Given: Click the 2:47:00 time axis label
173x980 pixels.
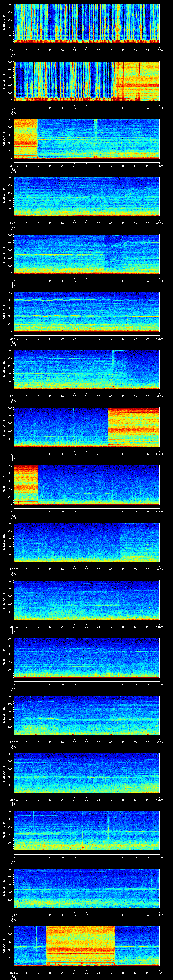Looking at the screenshot, I should pyautogui.click(x=14, y=223).
